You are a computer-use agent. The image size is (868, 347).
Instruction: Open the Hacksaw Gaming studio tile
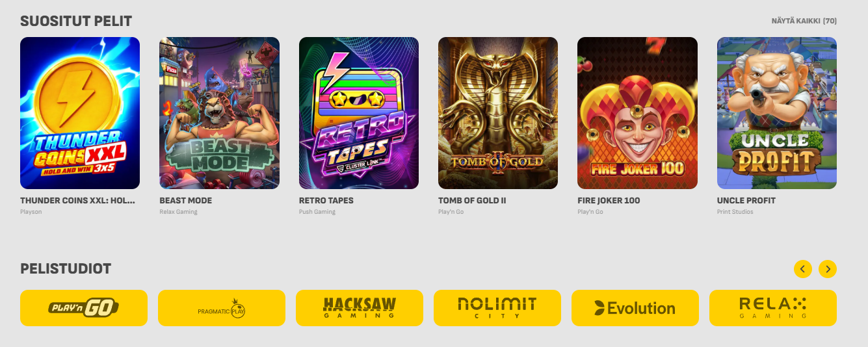point(360,308)
